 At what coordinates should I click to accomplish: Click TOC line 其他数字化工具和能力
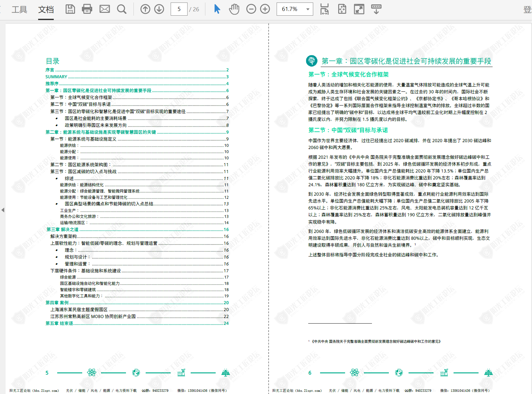pyautogui.click(x=144, y=296)
